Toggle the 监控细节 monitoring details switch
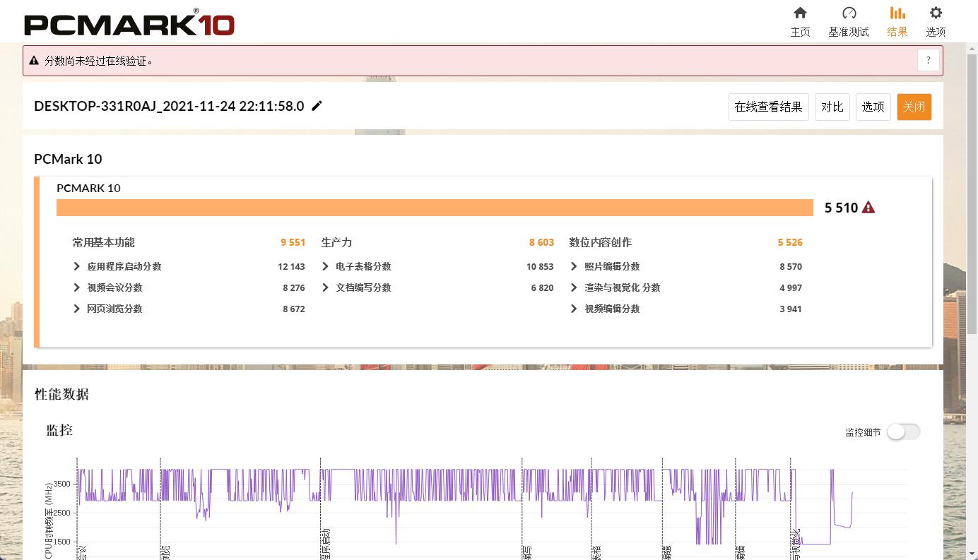The height and width of the screenshot is (560, 978). click(x=903, y=431)
